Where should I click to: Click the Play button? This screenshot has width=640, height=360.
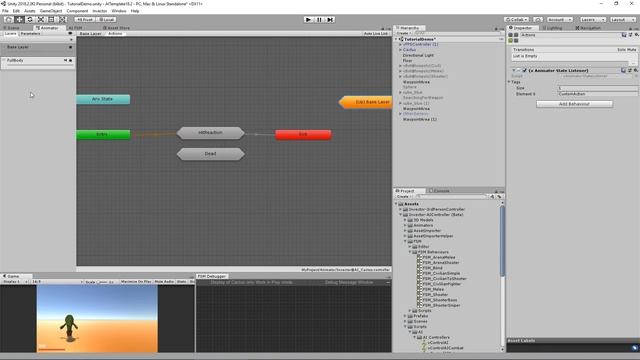coord(309,20)
